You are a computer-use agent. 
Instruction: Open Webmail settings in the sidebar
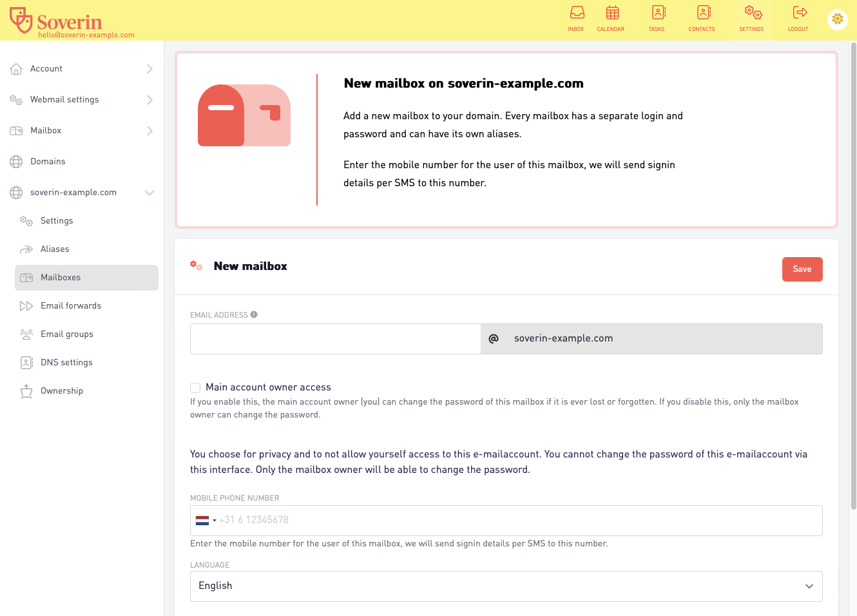pyautogui.click(x=64, y=100)
